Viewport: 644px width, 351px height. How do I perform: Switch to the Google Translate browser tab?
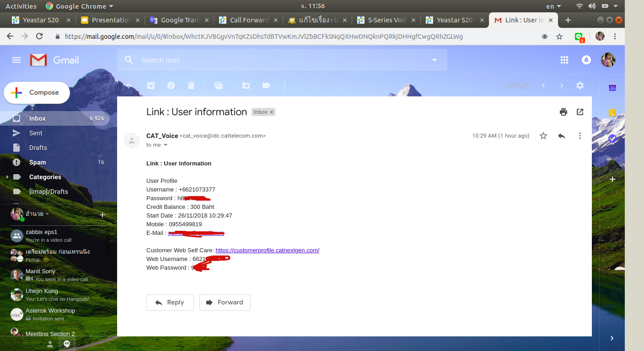point(179,20)
